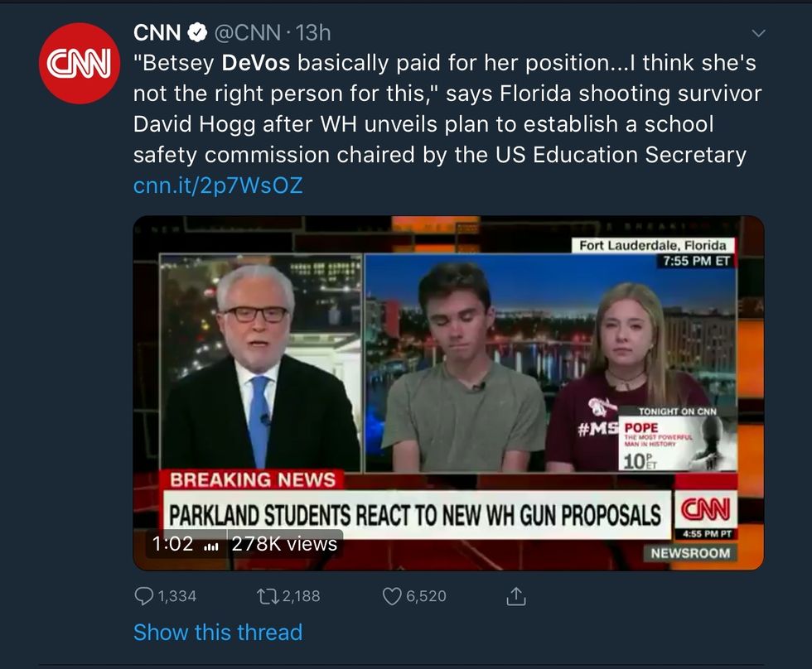Click the Show this thread link
Screen dimensions: 812x669
click(x=218, y=633)
